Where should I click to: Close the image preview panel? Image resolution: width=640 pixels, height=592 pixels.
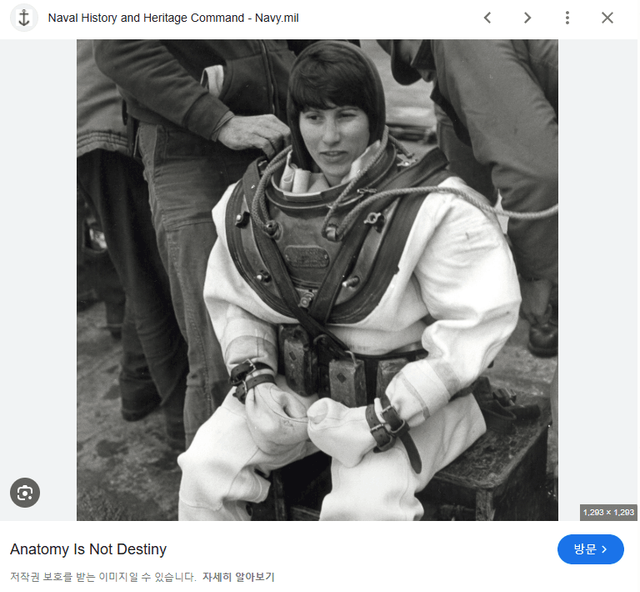pos(607,18)
